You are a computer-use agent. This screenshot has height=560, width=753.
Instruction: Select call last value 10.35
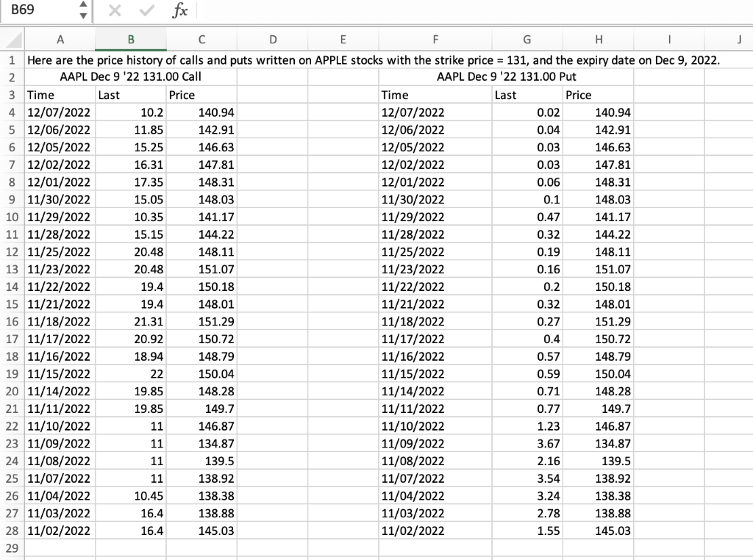point(131,217)
